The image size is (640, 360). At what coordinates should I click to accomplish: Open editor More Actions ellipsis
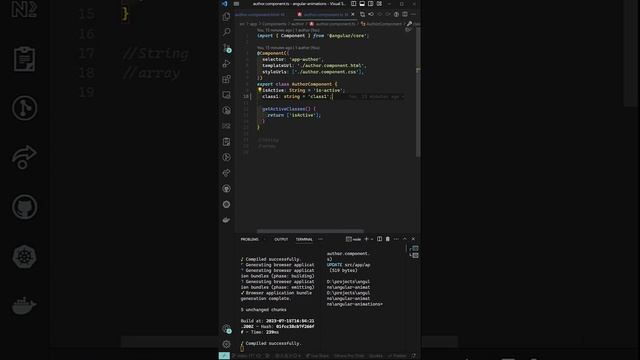(x=413, y=14)
